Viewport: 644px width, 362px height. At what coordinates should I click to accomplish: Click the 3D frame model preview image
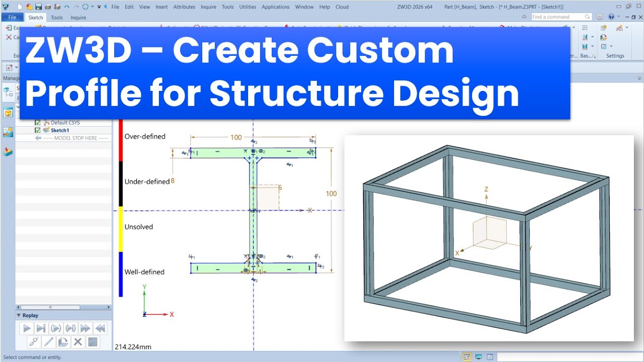tap(489, 238)
